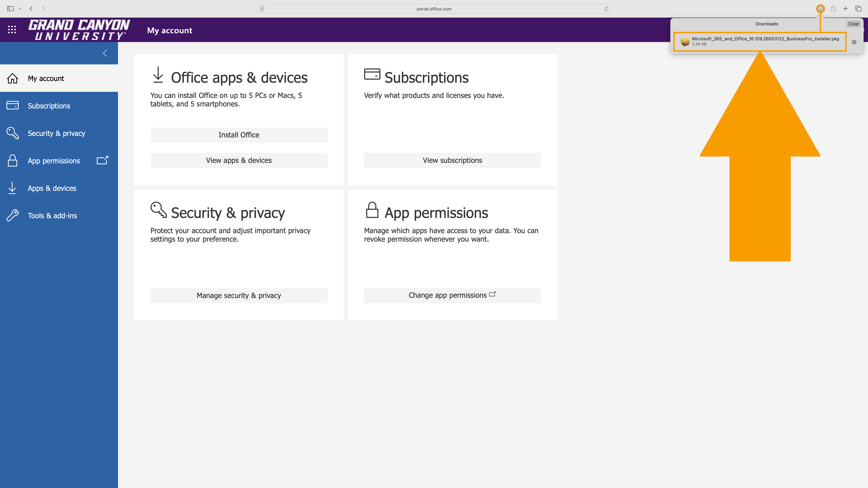
Task: Show the tab overview icon
Action: 858,9
